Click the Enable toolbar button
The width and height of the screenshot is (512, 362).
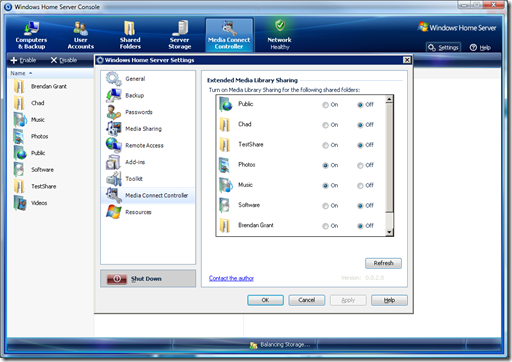click(x=23, y=60)
